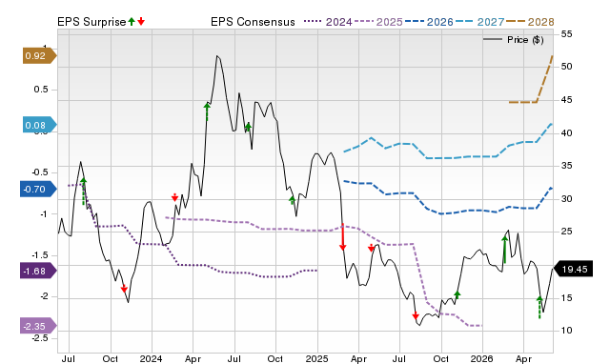Select the longest red EPS miss arrow in early 2025
Viewport: 610px width, 364px height.
(343, 237)
